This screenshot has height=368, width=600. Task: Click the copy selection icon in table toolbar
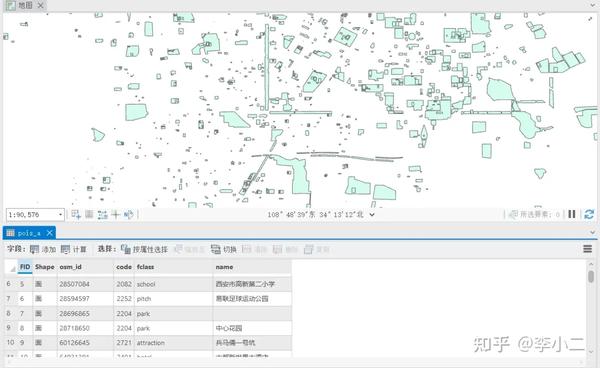pyautogui.click(x=316, y=249)
